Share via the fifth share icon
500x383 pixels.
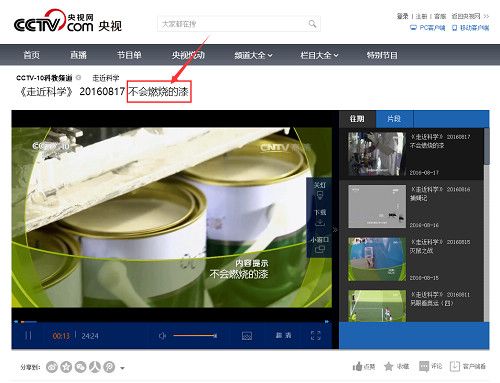[109, 367]
